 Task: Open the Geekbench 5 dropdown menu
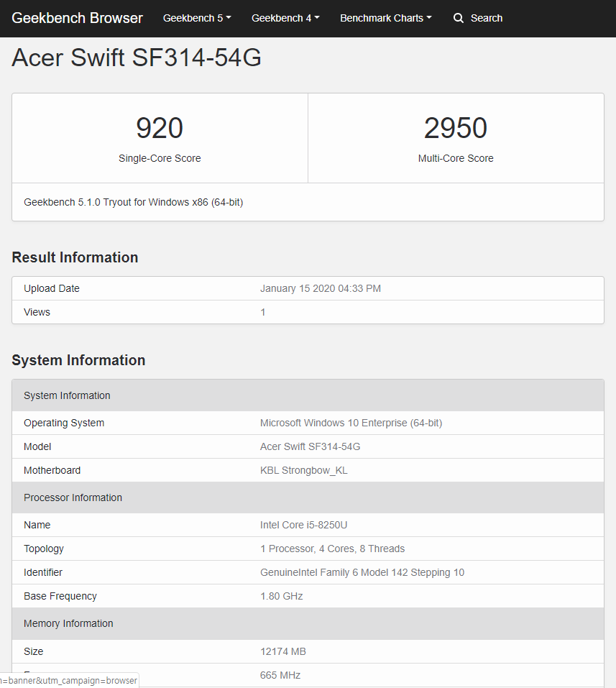click(x=197, y=18)
